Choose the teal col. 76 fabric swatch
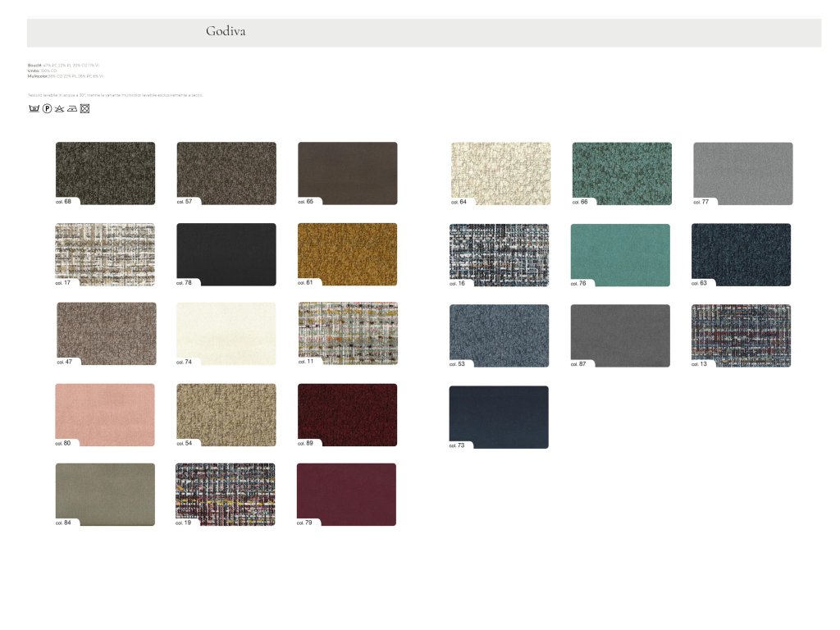The width and height of the screenshot is (840, 630). click(620, 255)
